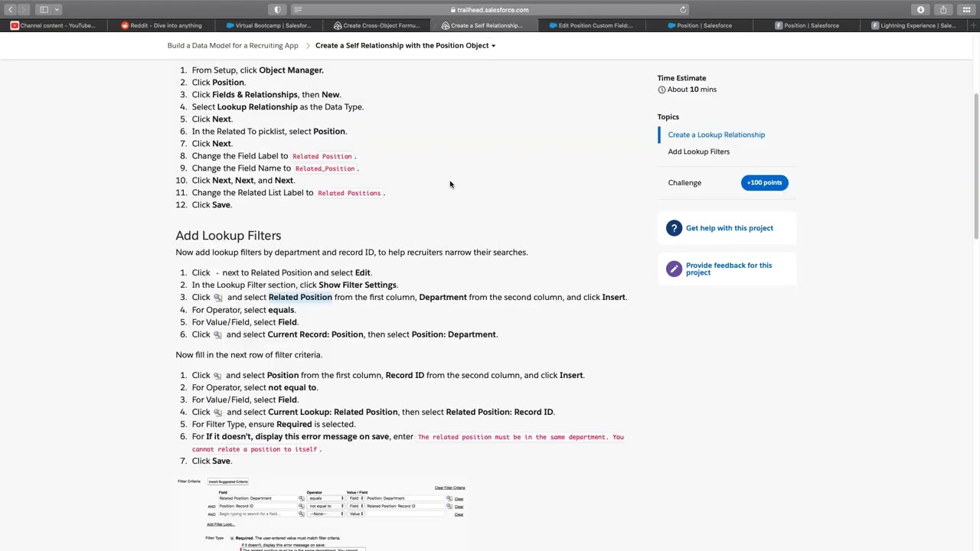Click the Time Estimate clock icon
Image resolution: width=980 pixels, height=551 pixels.
[x=661, y=90]
